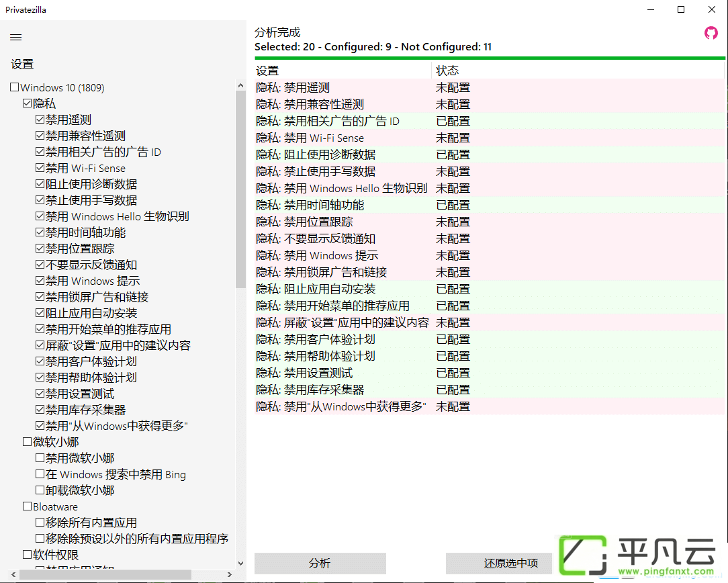
Task: Select result row 隐私: 禁用兼容性遥测
Action: (490, 104)
